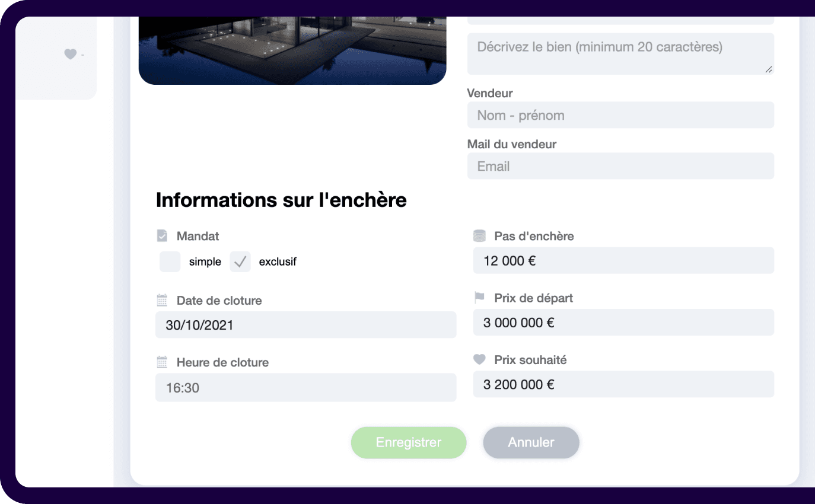Image resolution: width=815 pixels, height=504 pixels.
Task: Click the Mandat document icon
Action: (162, 236)
